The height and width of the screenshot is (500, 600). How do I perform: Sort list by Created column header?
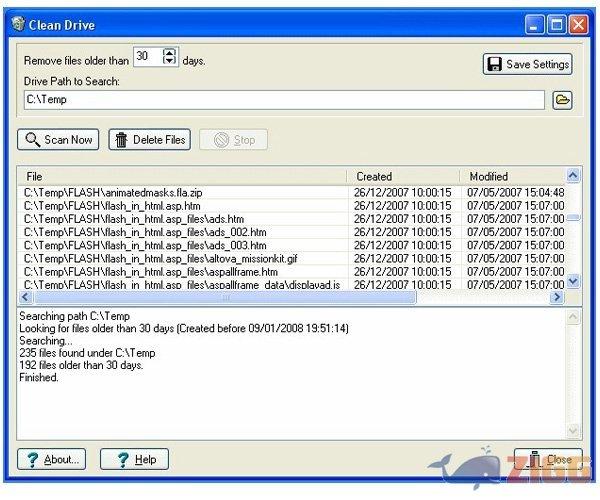400,177
